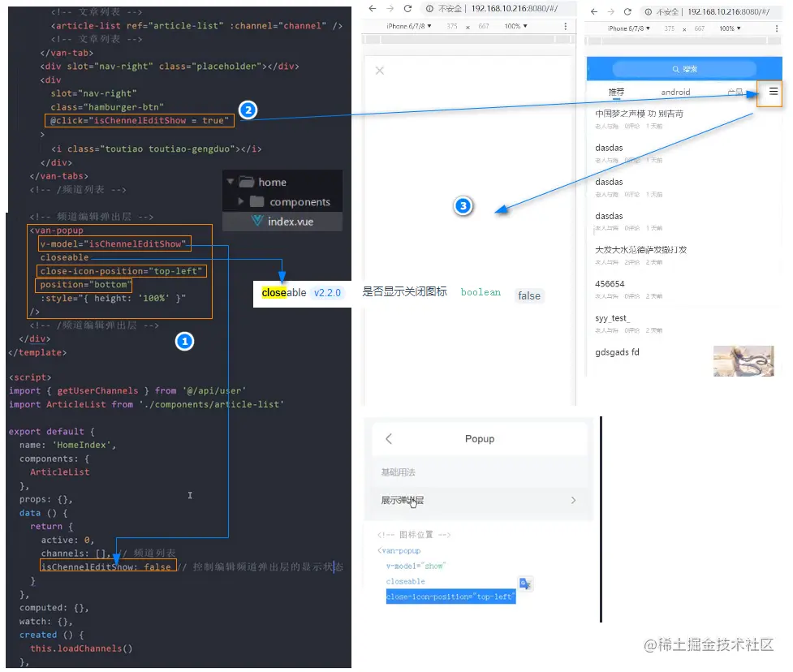The image size is (793, 672).
Task: Click the Vue file icon next to index.vue
Action: click(x=257, y=221)
